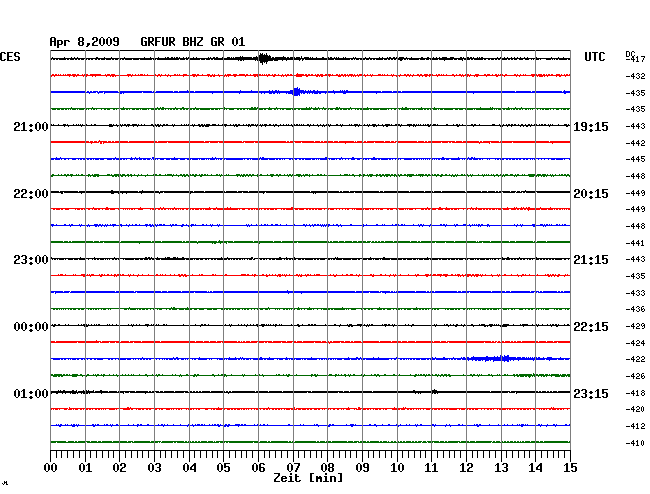Click the "10" minute axis label

coord(397,468)
